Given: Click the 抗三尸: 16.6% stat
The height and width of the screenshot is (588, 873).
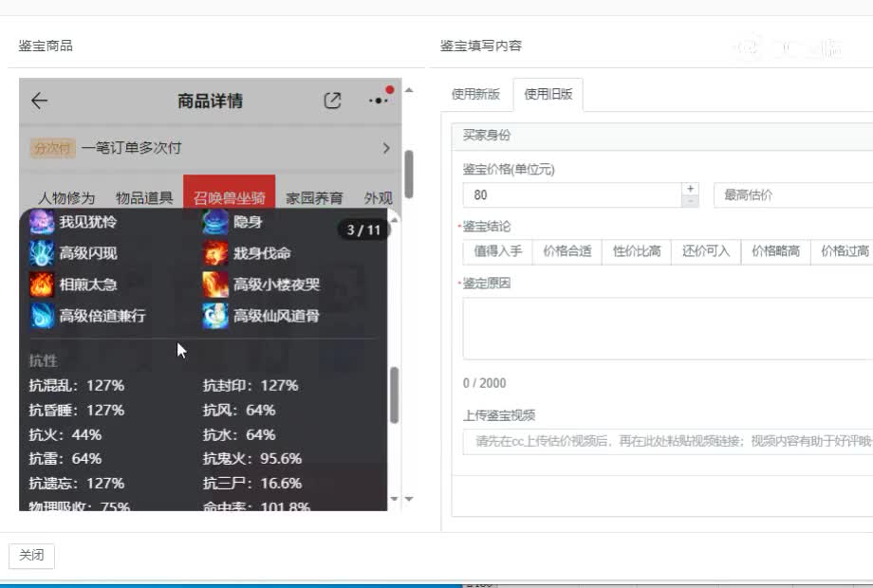Looking at the screenshot, I should [252, 484].
